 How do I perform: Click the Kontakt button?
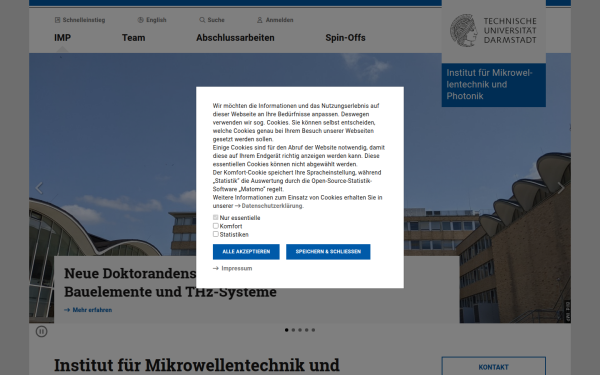pyautogui.click(x=494, y=367)
